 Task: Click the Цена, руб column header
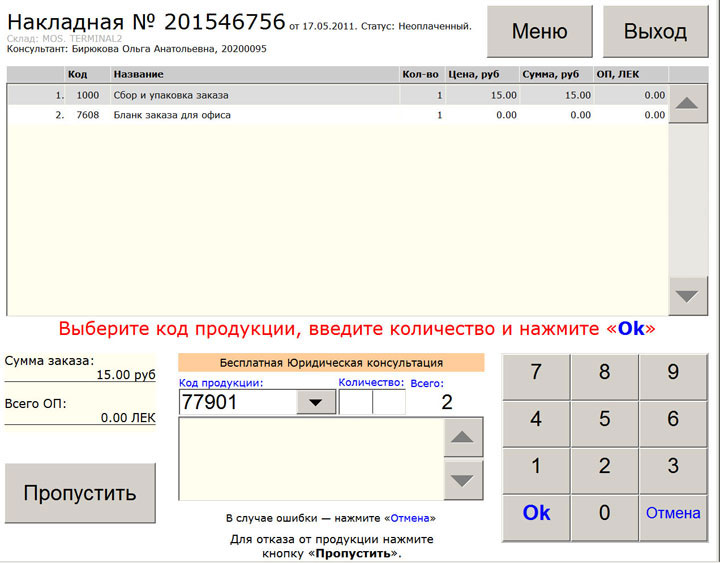coord(482,74)
